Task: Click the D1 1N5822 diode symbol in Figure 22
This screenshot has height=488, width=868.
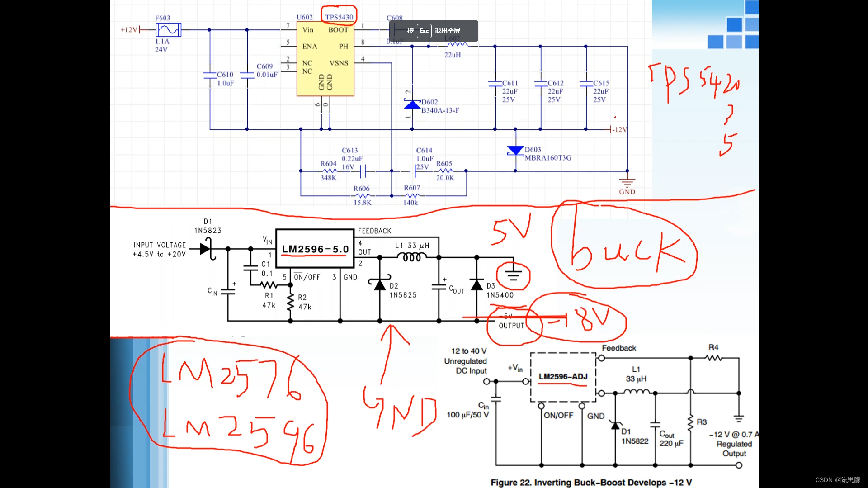Action: click(x=615, y=425)
